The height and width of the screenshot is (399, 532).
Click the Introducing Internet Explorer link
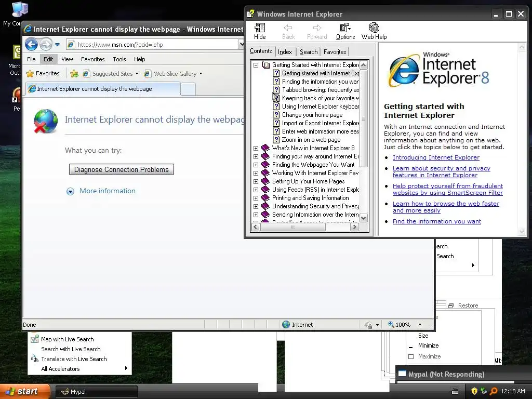pyautogui.click(x=436, y=157)
